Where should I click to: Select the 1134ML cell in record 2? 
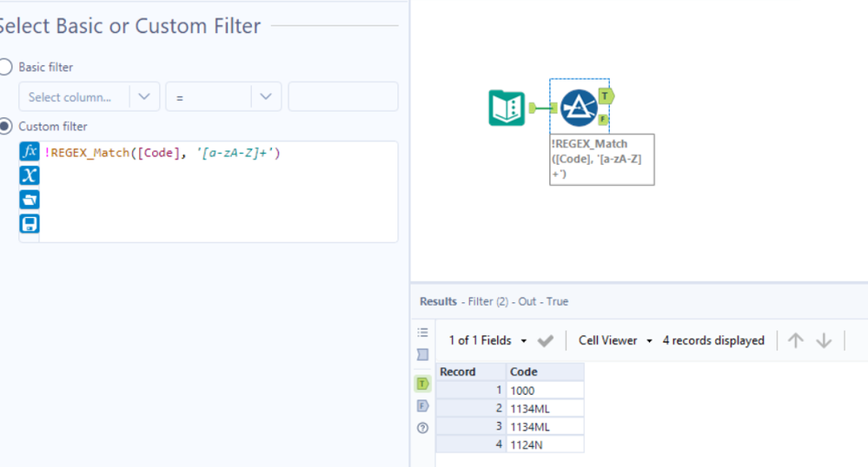(546, 409)
